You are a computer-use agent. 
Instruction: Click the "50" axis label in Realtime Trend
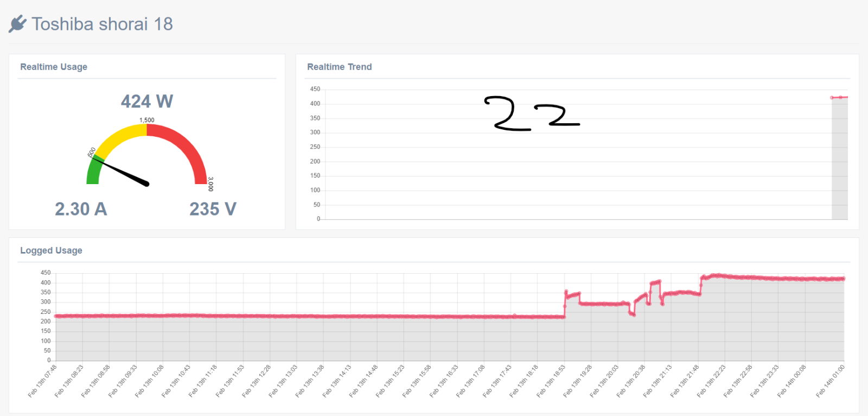[317, 205]
